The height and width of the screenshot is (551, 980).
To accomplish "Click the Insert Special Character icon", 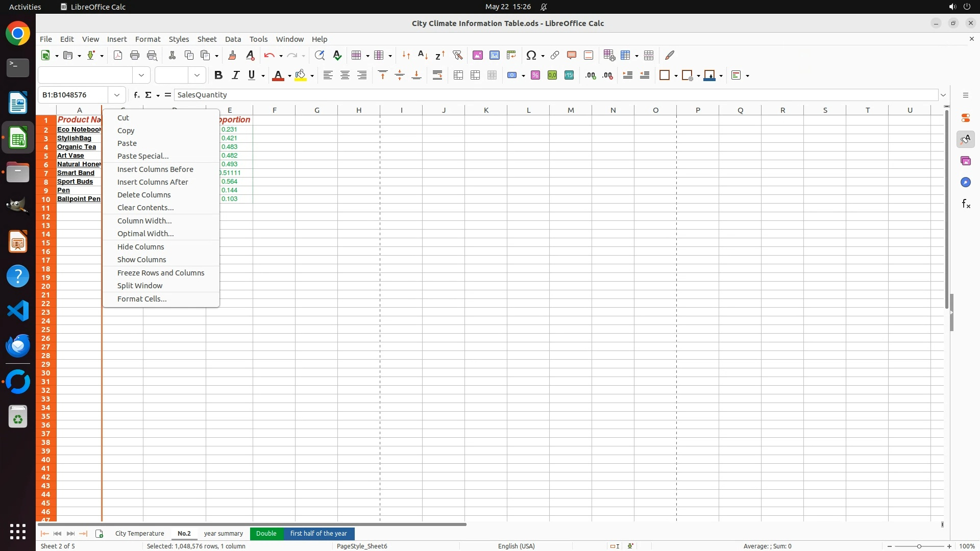I will [x=531, y=55].
